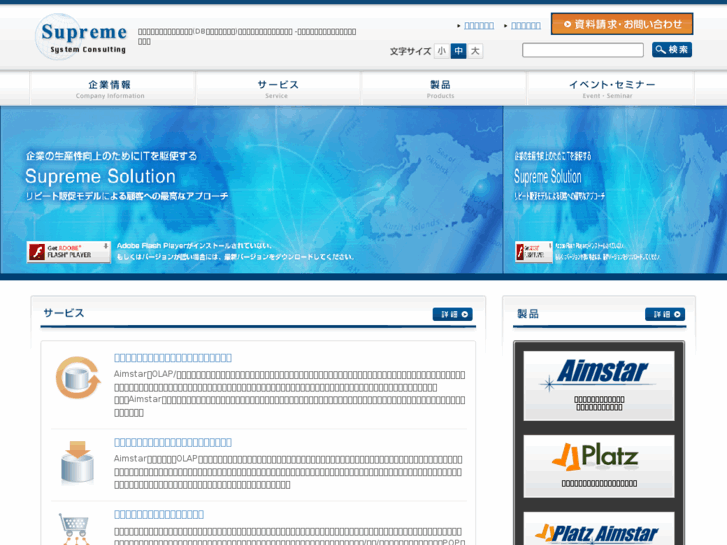Set font size to large (大)
This screenshot has width=727, height=545.
475,51
